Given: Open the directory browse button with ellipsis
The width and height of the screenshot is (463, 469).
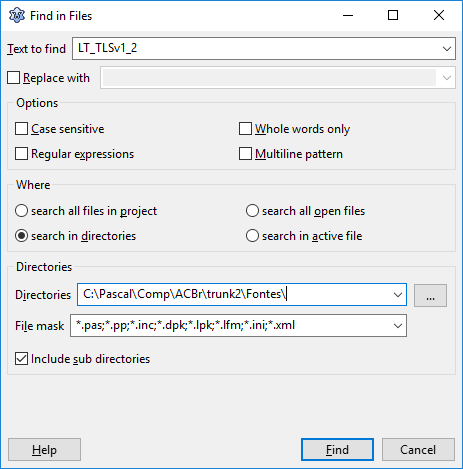Looking at the screenshot, I should pyautogui.click(x=430, y=295).
